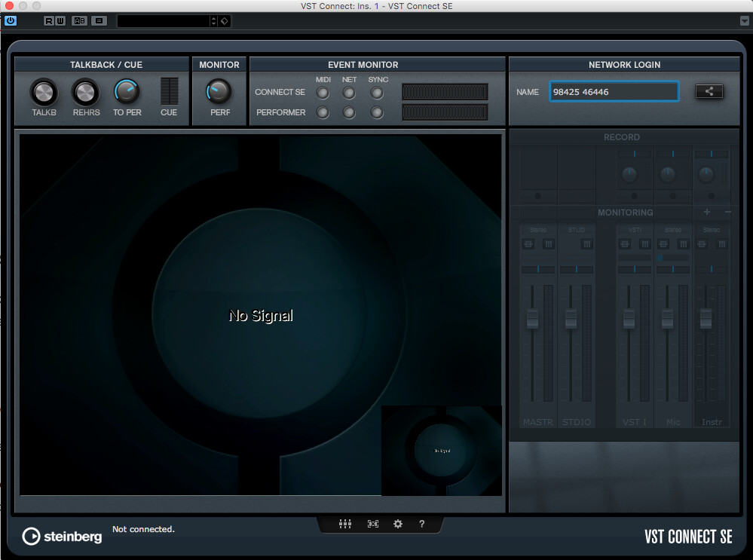Toggle link icon on MASTR channel

coord(528,244)
